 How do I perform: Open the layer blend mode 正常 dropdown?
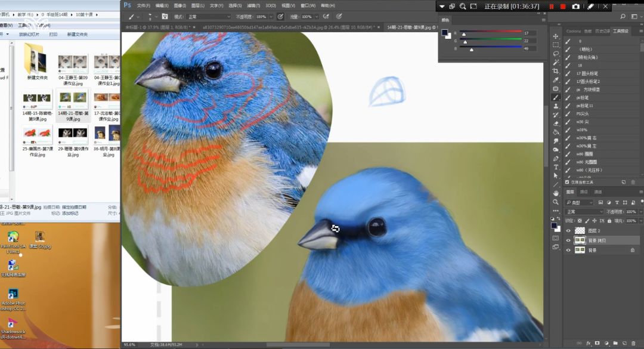(x=584, y=212)
